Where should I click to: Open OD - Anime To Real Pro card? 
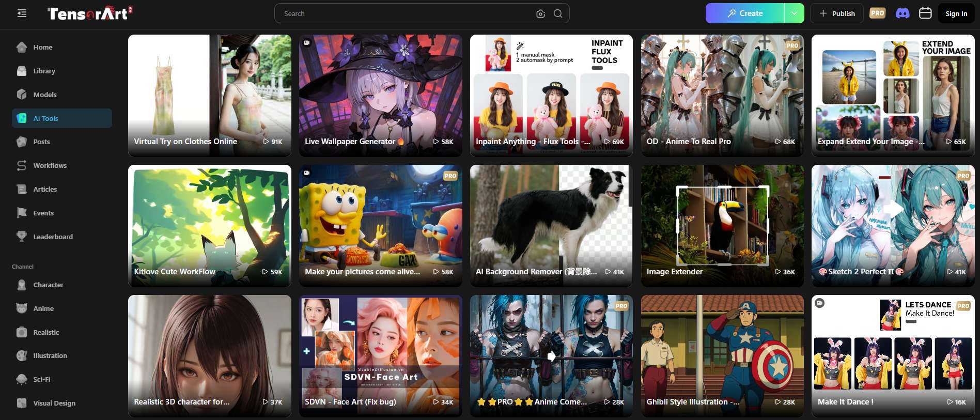[722, 96]
